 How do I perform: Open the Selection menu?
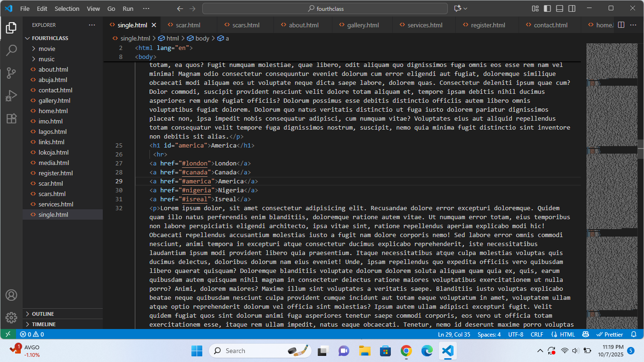67,8
